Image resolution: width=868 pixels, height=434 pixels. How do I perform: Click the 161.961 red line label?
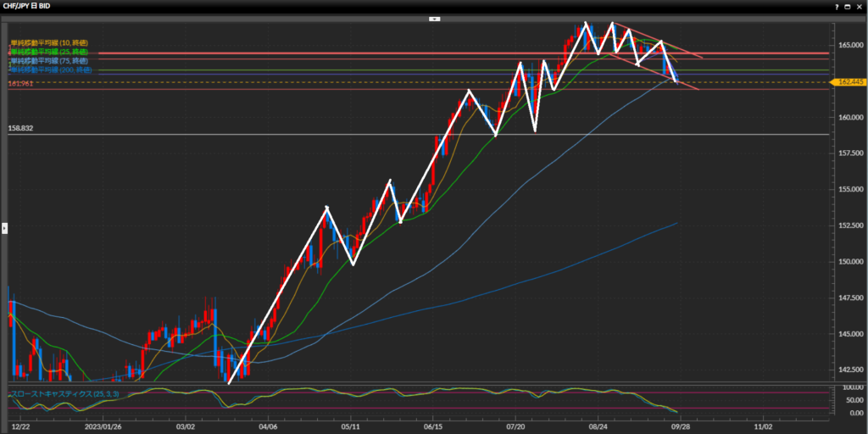point(20,85)
